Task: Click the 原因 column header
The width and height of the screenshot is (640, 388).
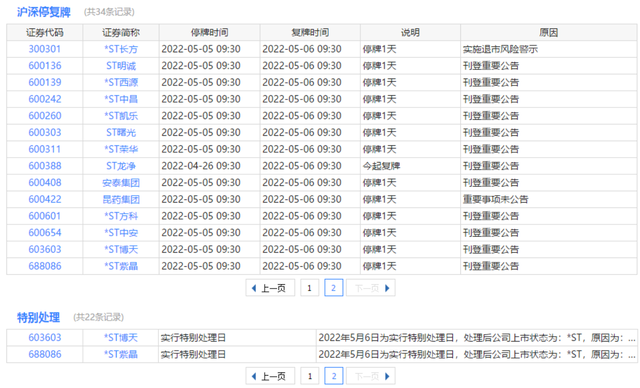Action: [549, 32]
